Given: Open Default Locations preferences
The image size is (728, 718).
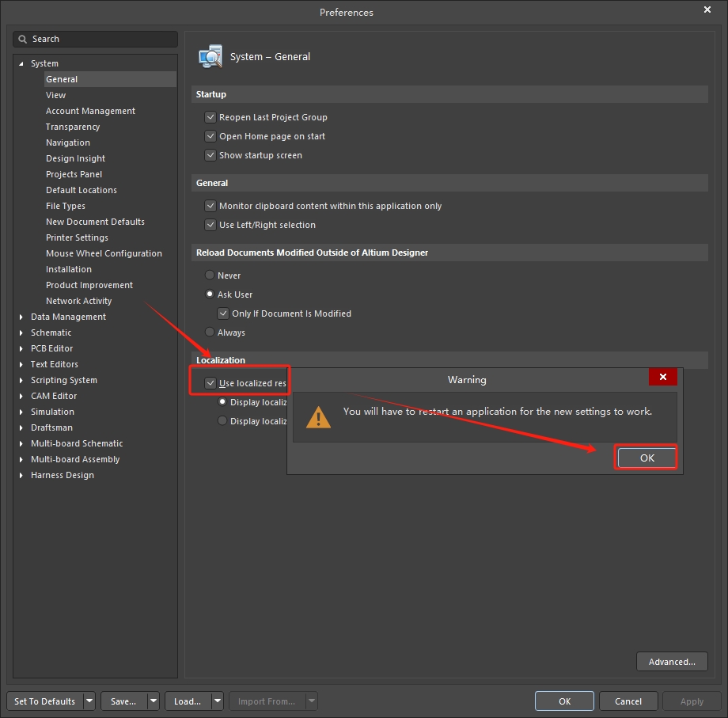Looking at the screenshot, I should [82, 190].
